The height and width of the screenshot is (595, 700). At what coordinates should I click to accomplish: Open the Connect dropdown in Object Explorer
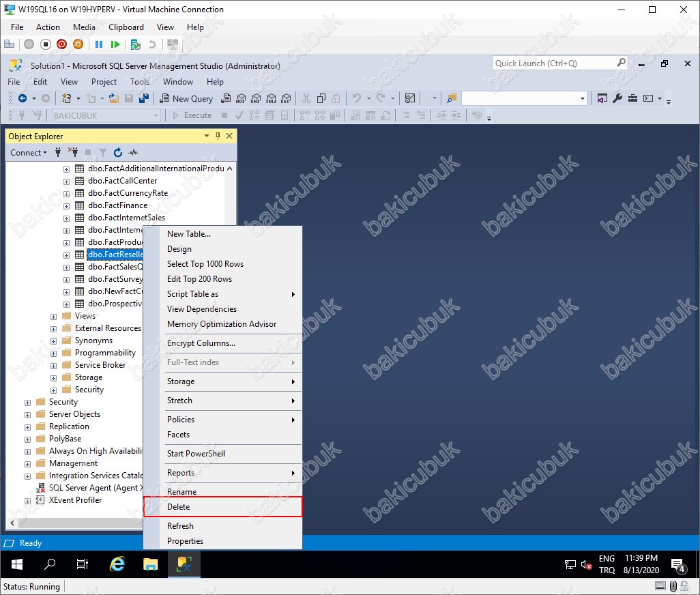[29, 153]
